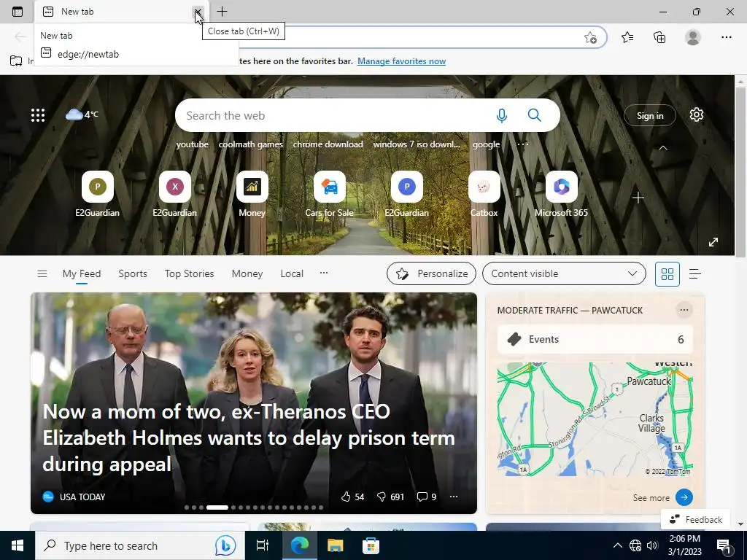This screenshot has height=560, width=747.
Task: Select the My Feed tab
Action: point(82,274)
